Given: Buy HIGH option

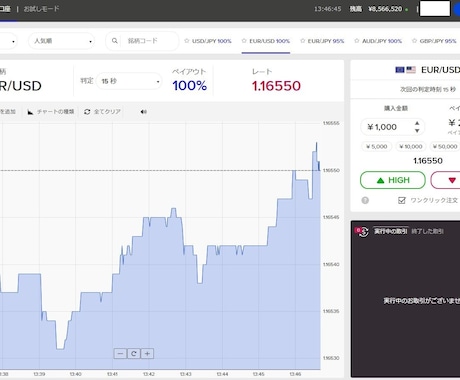Looking at the screenshot, I should [393, 180].
